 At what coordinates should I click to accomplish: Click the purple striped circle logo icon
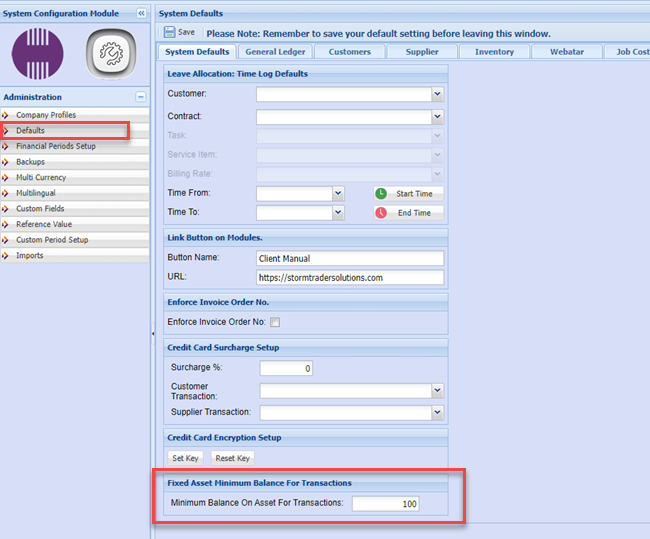(37, 54)
